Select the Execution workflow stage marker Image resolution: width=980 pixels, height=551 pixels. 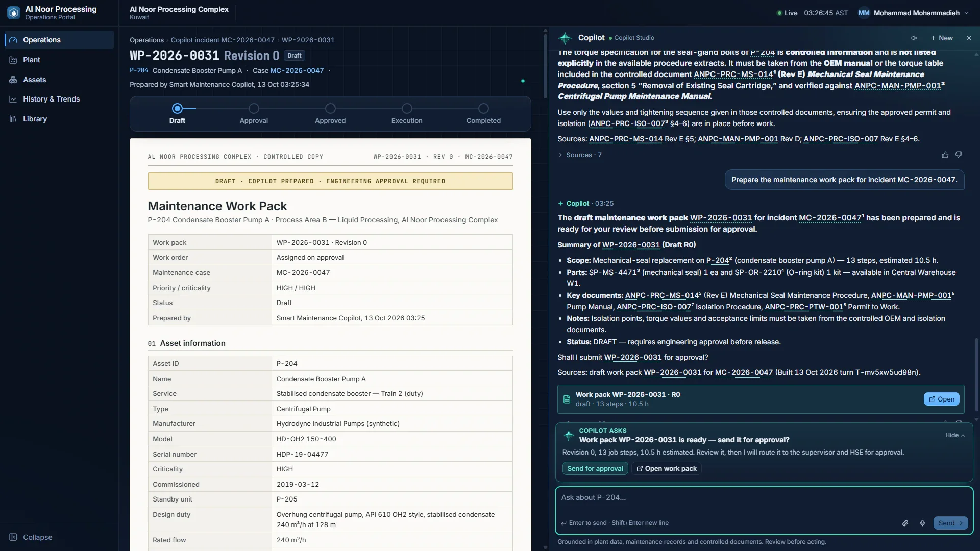click(407, 108)
